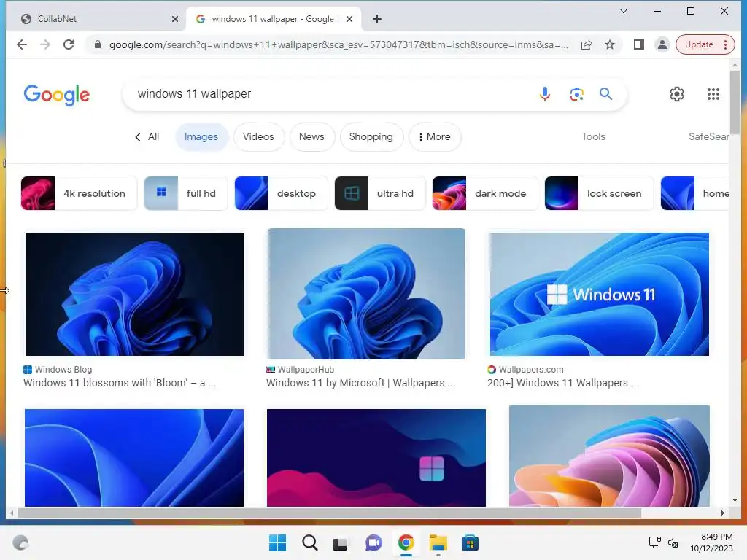Go back to previous page
Viewport: 747px width, 560px height.
[x=22, y=44]
